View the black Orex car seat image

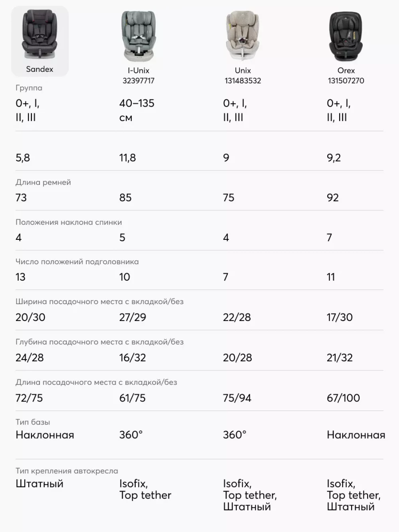tap(346, 36)
